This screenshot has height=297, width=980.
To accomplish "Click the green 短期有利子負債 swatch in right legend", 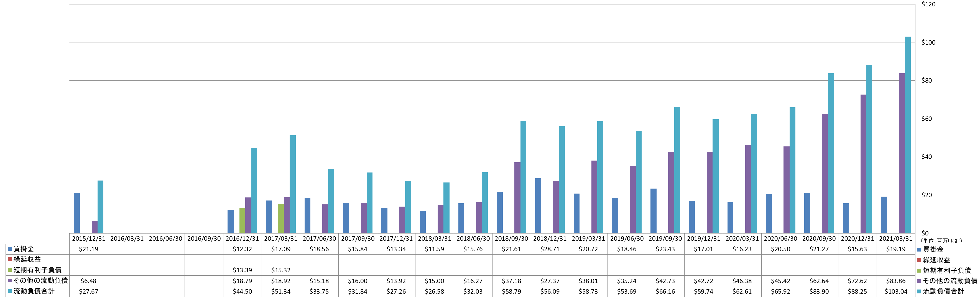I will click(x=919, y=271).
